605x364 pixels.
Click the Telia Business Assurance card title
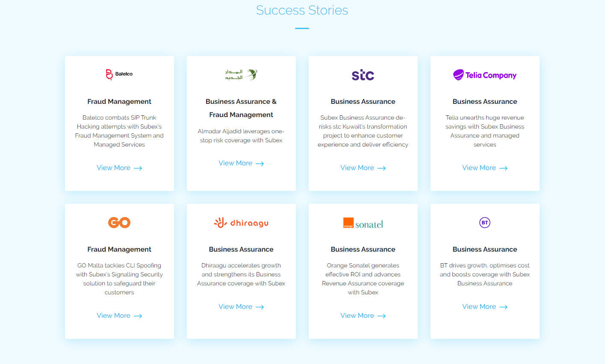484,102
